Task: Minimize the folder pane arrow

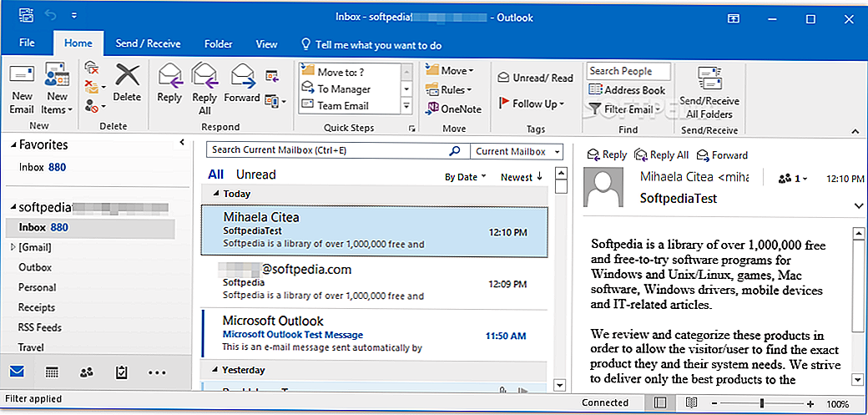Action: coord(182,144)
